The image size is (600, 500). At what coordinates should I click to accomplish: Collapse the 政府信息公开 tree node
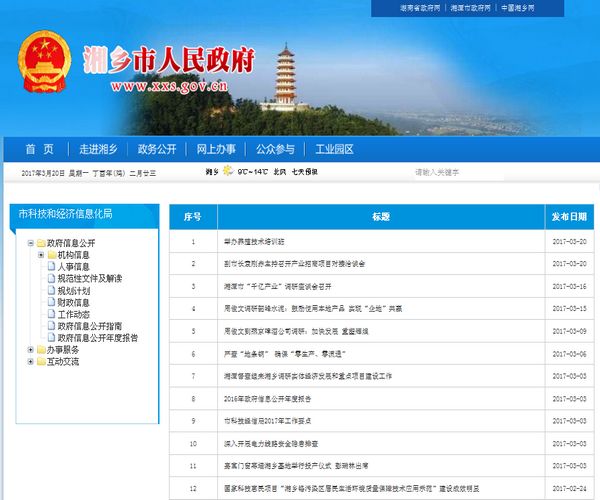click(x=31, y=243)
